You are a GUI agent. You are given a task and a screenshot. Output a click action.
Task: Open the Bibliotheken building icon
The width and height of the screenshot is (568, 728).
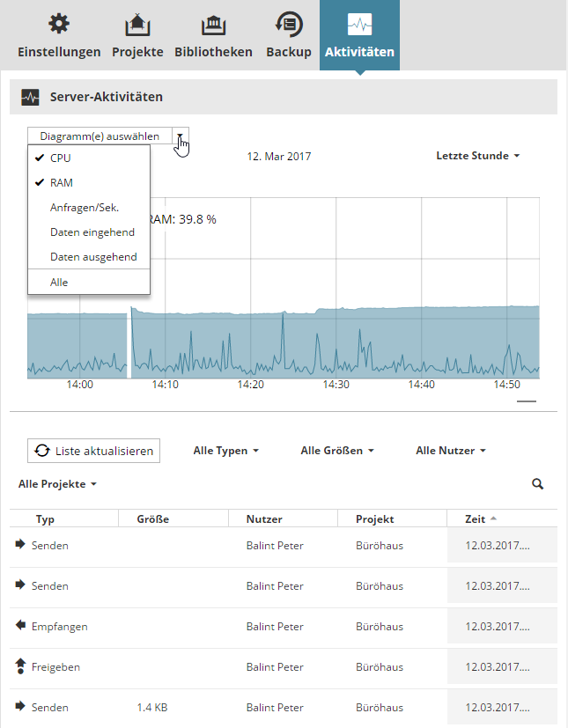pyautogui.click(x=213, y=24)
